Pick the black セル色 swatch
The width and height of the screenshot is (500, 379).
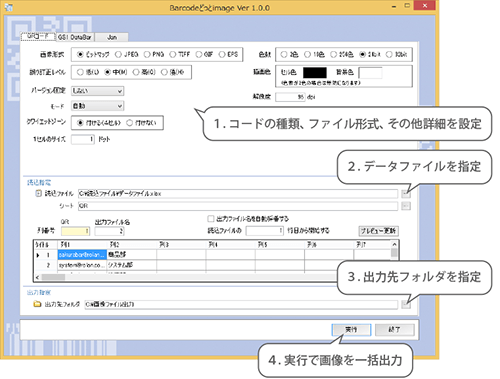315,72
